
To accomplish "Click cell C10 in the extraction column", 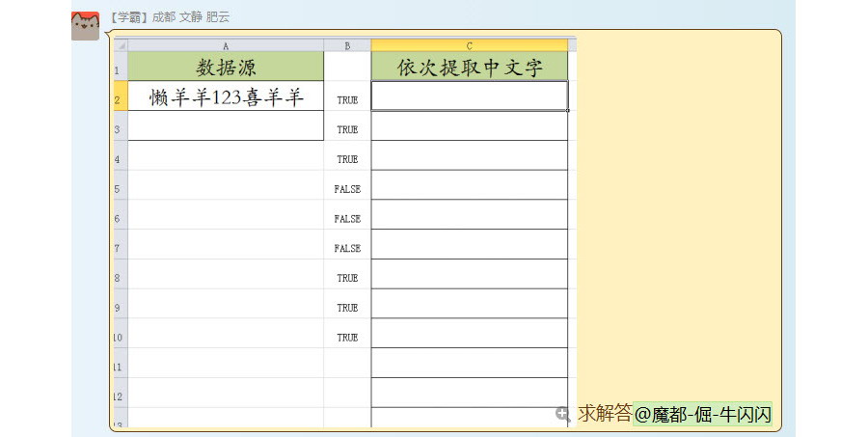I will (470, 334).
